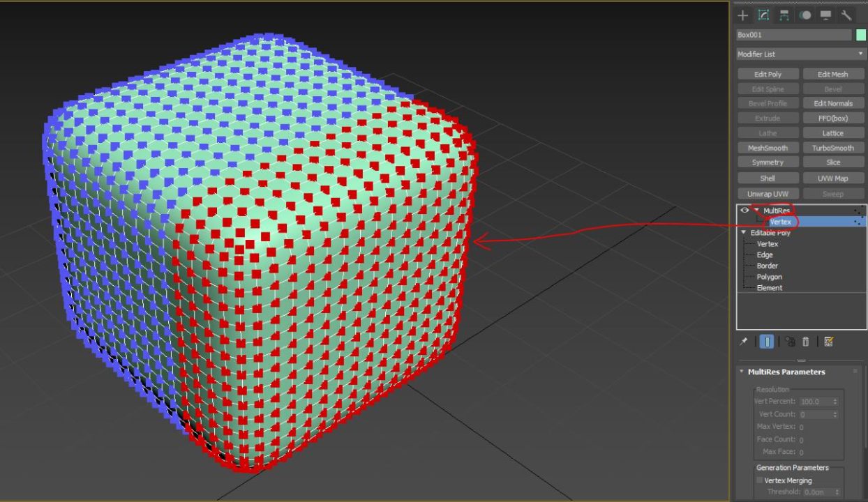This screenshot has height=502, width=868.
Task: Collapse the MultiRes Parameters rollout
Action: click(740, 372)
